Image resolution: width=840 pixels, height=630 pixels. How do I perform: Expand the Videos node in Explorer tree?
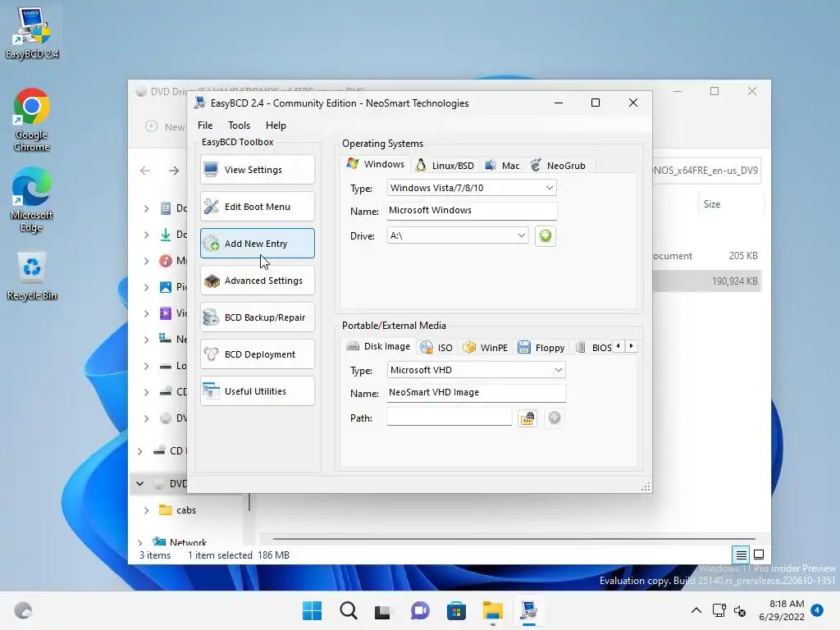coord(146,313)
